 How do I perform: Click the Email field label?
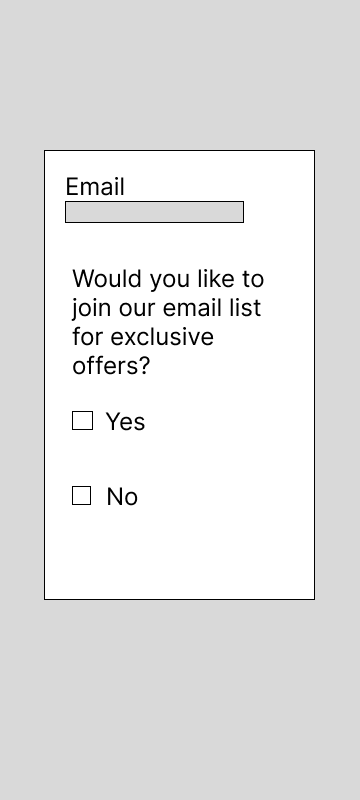tap(95, 187)
